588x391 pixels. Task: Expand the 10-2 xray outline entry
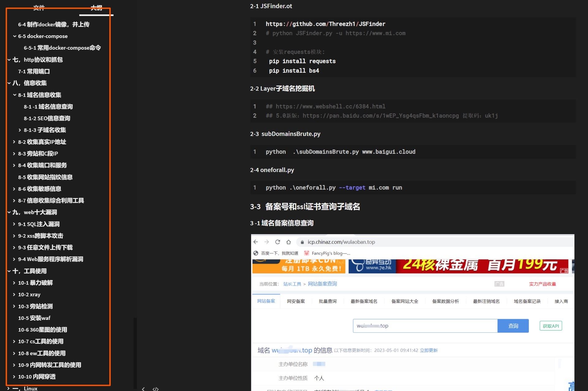tap(14, 295)
